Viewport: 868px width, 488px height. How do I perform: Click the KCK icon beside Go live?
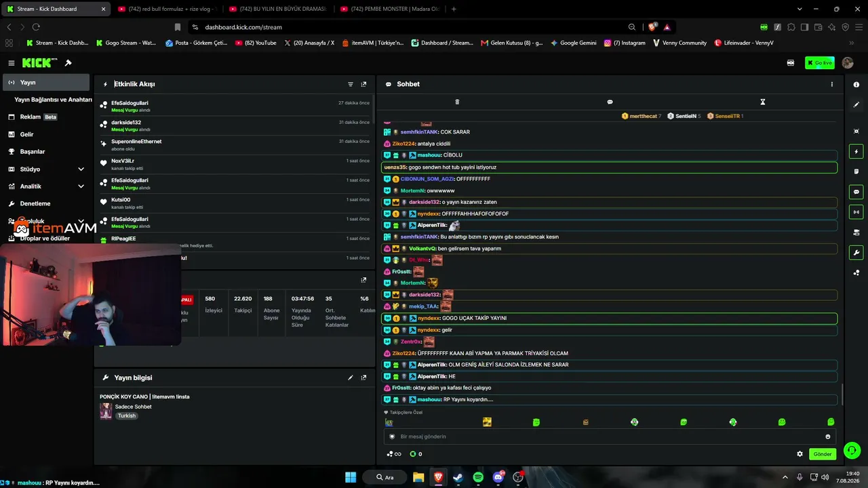click(x=791, y=63)
